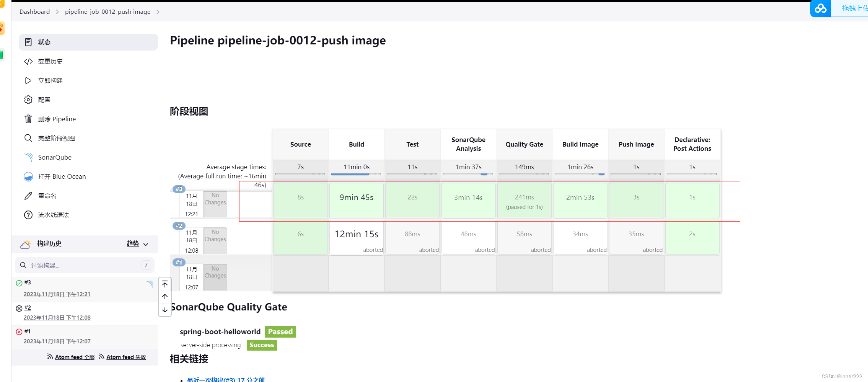Click the aborted status icon of build #2
The height and width of the screenshot is (382, 868).
coord(19,308)
